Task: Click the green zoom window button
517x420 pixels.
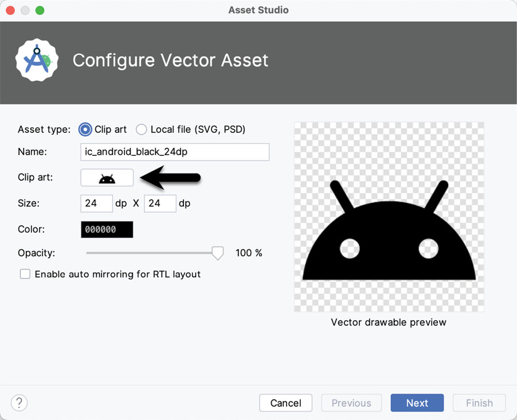Action: coord(40,10)
